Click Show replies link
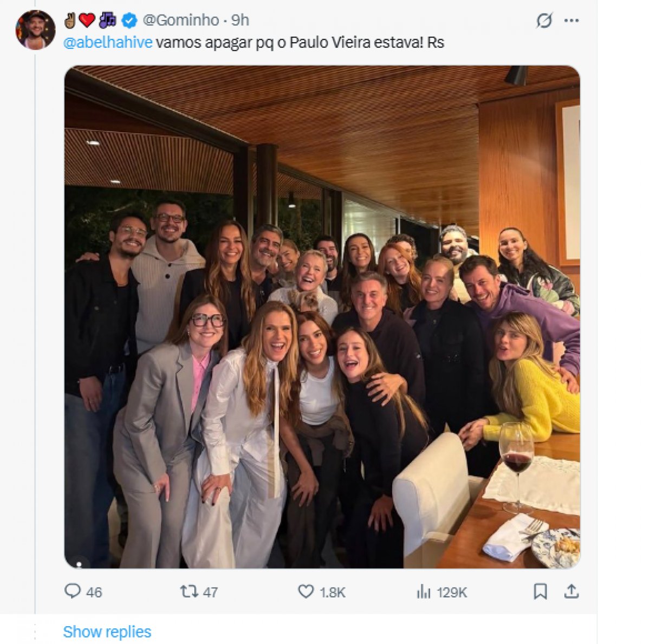Viewport: 650px width, 644px height. tap(107, 632)
